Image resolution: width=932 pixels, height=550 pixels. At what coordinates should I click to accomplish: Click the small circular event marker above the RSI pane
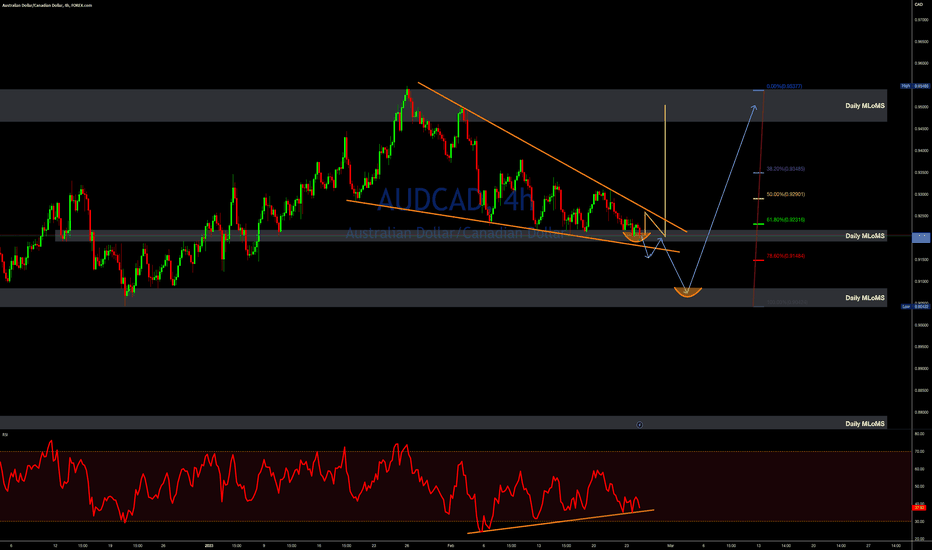tap(640, 425)
